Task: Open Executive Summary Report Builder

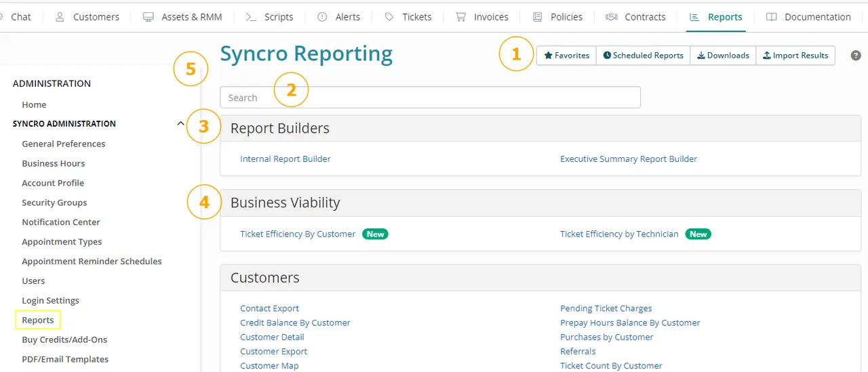Action: tap(629, 159)
